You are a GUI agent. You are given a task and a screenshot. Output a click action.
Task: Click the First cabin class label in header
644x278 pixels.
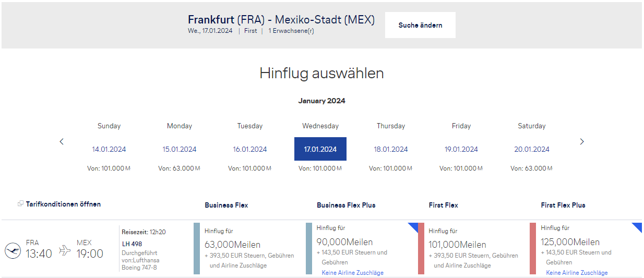tap(251, 31)
